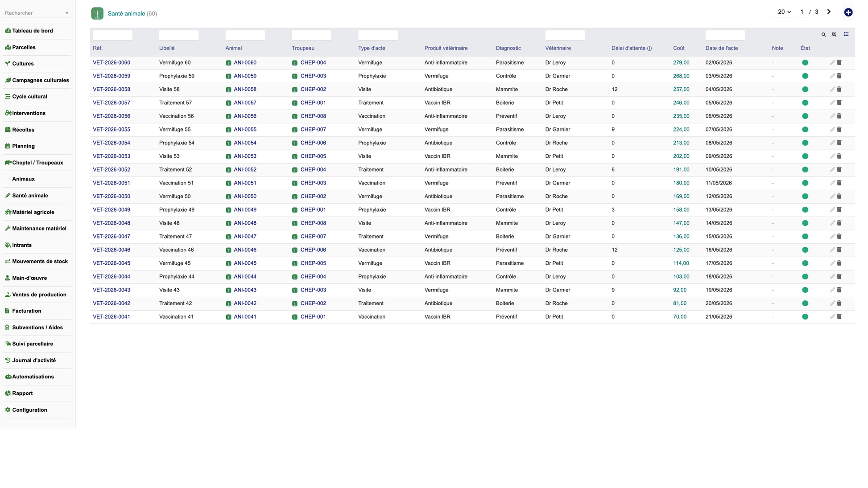The width and height of the screenshot is (868, 488).
Task: Delete row VET-2026-0057 with trash icon
Action: [839, 103]
